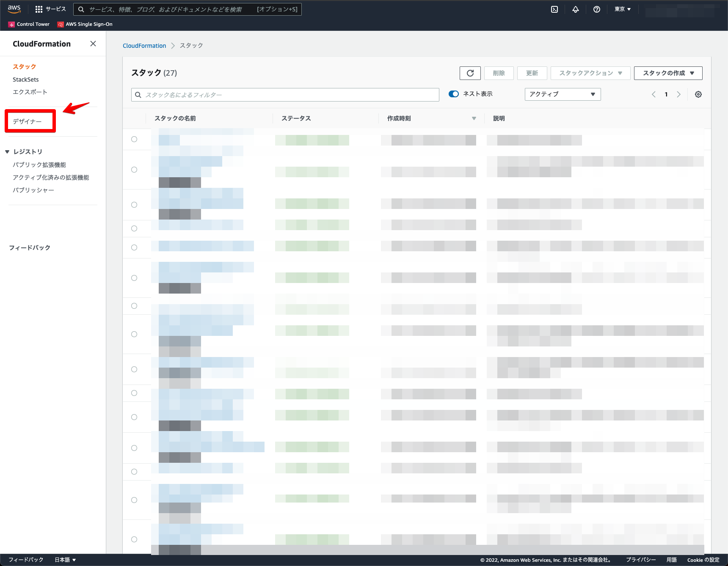Click the ステータス column header
Screen dimensions: 728x566
point(296,118)
